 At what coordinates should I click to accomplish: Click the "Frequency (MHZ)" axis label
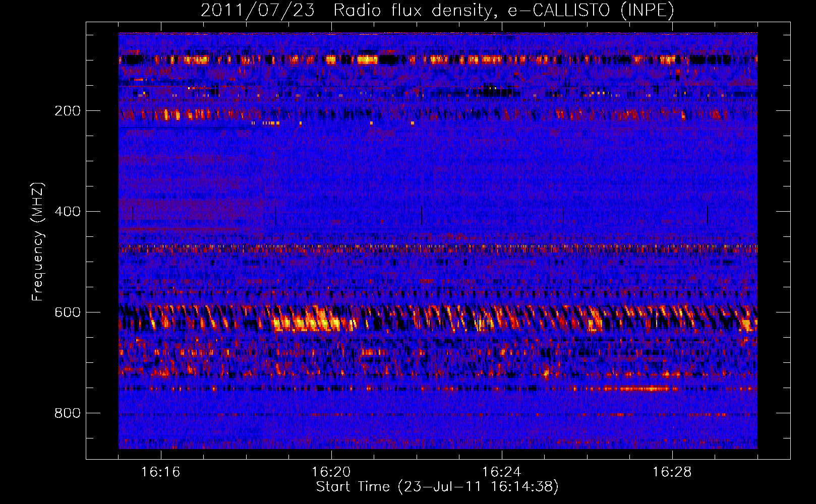click(38, 241)
